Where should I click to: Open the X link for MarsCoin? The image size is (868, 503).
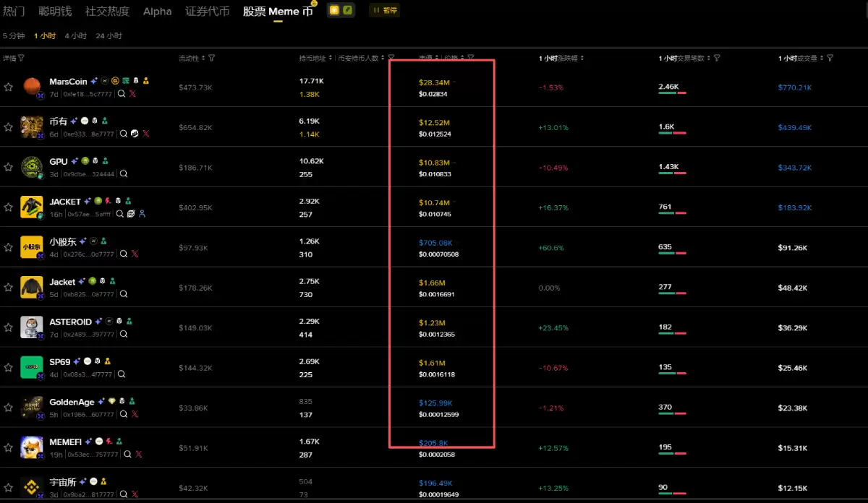click(x=132, y=94)
